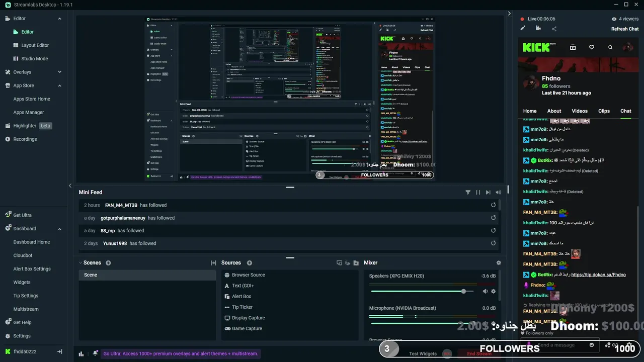Open Alert Box Settings
Viewport: 644px width, 362px height.
[x=32, y=269]
